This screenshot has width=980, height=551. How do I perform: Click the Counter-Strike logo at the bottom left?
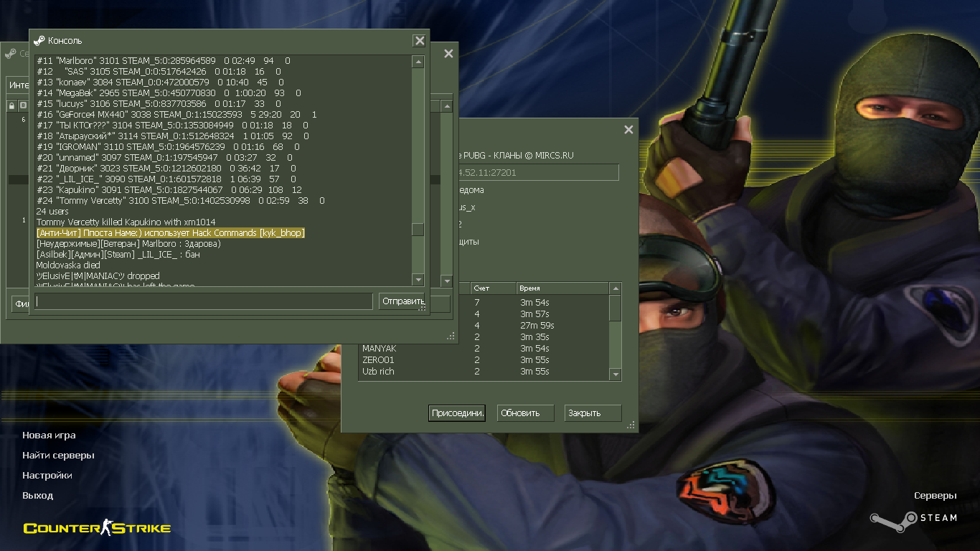coord(97,529)
